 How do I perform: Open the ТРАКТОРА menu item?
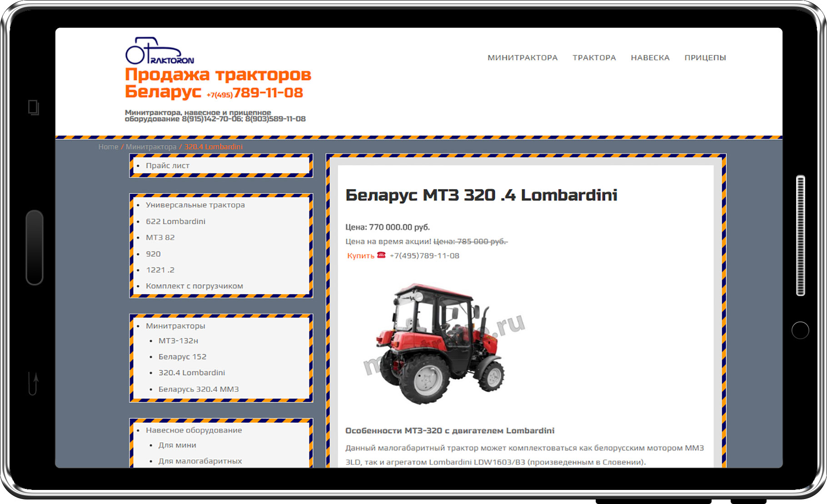594,58
